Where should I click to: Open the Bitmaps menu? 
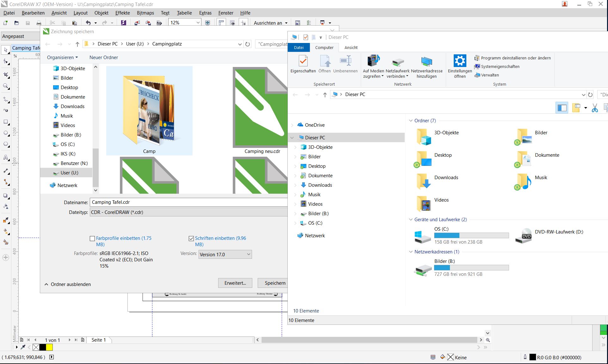[145, 13]
